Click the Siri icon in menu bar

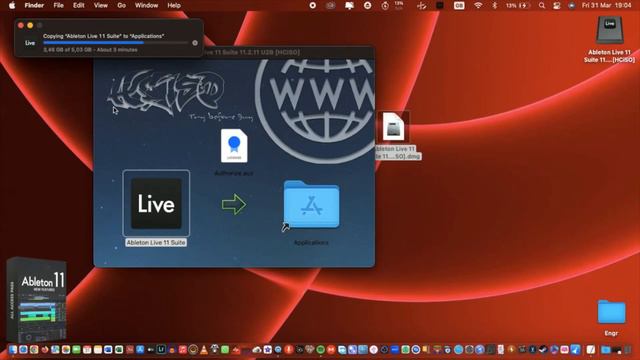tap(571, 5)
